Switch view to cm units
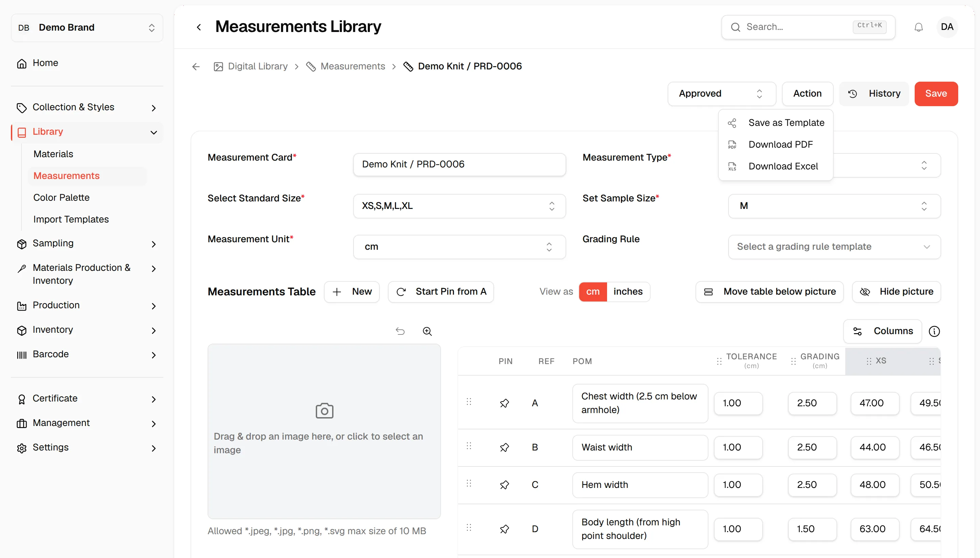 pos(592,292)
